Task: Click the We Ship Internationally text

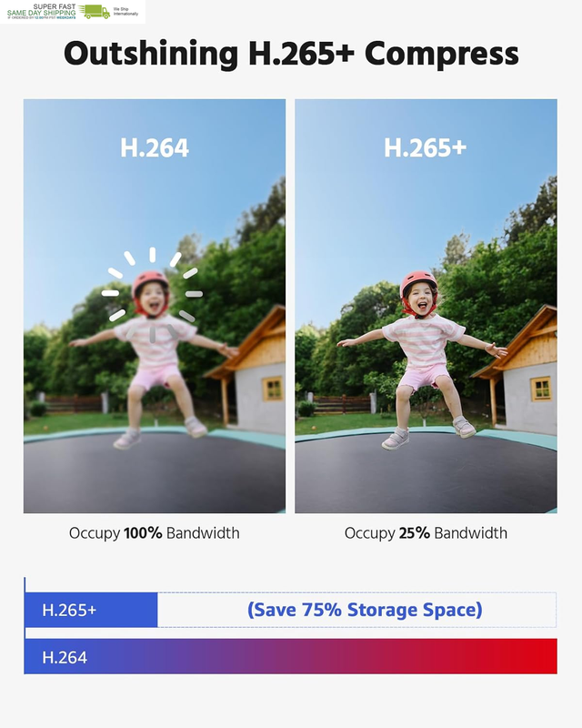Action: coord(125,12)
